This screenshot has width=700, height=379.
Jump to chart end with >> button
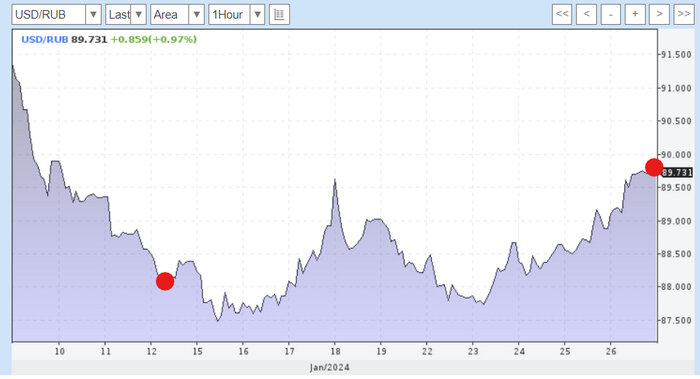coord(684,14)
